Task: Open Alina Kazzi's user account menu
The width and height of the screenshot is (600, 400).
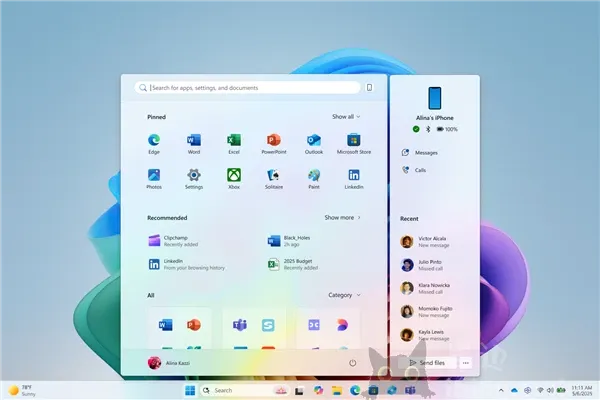Action: [x=169, y=363]
